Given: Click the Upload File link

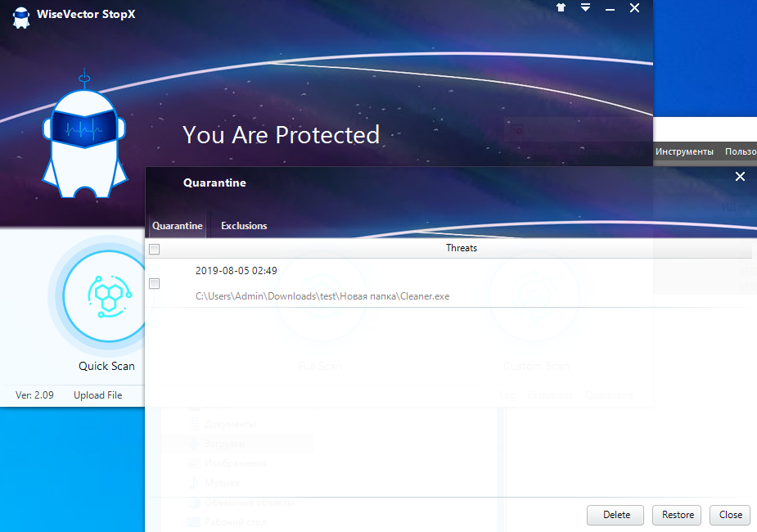Looking at the screenshot, I should [x=98, y=394].
